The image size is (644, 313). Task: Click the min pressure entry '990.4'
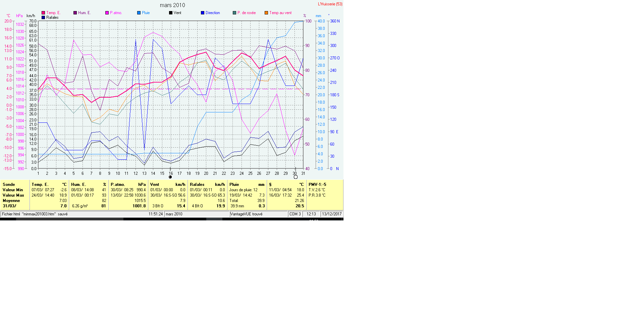pos(141,190)
